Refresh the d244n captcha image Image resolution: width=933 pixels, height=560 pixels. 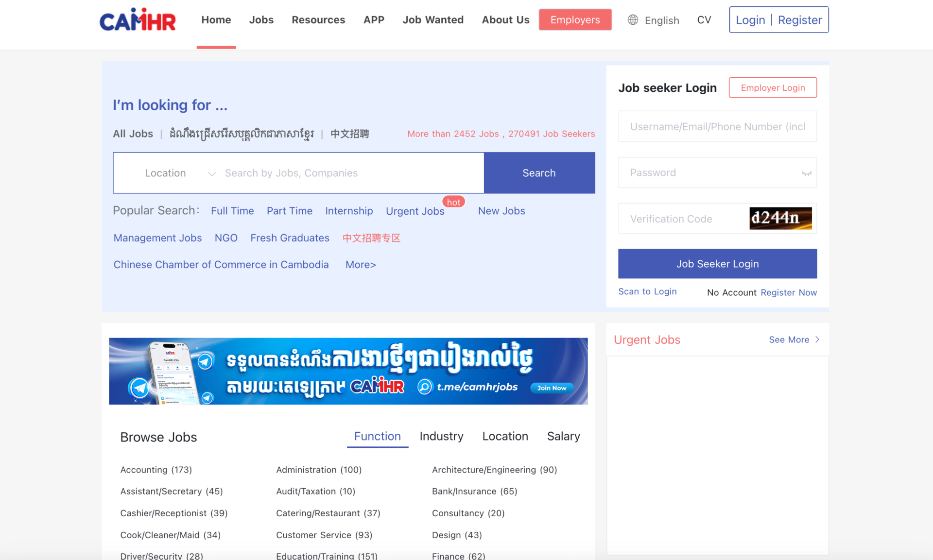(x=780, y=219)
